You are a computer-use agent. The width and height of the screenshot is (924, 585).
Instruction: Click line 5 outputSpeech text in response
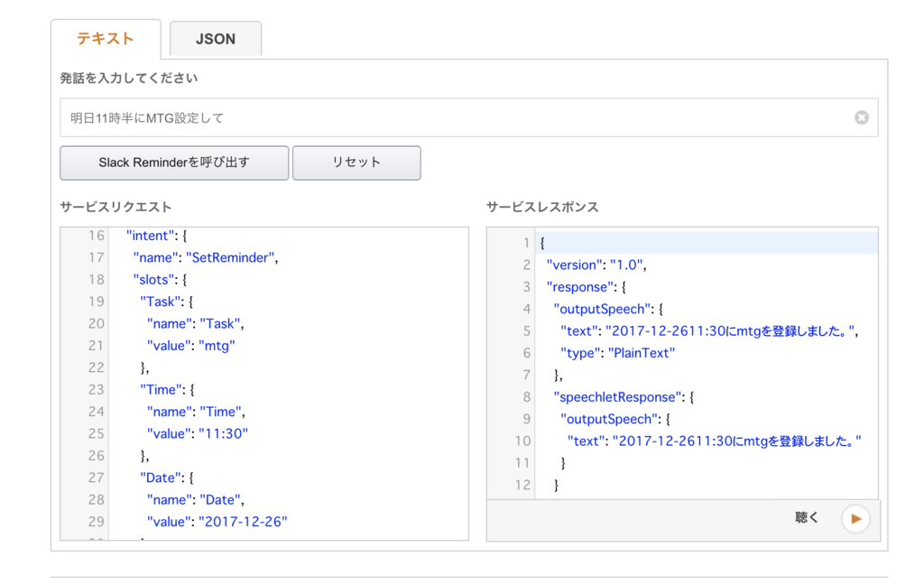point(709,331)
